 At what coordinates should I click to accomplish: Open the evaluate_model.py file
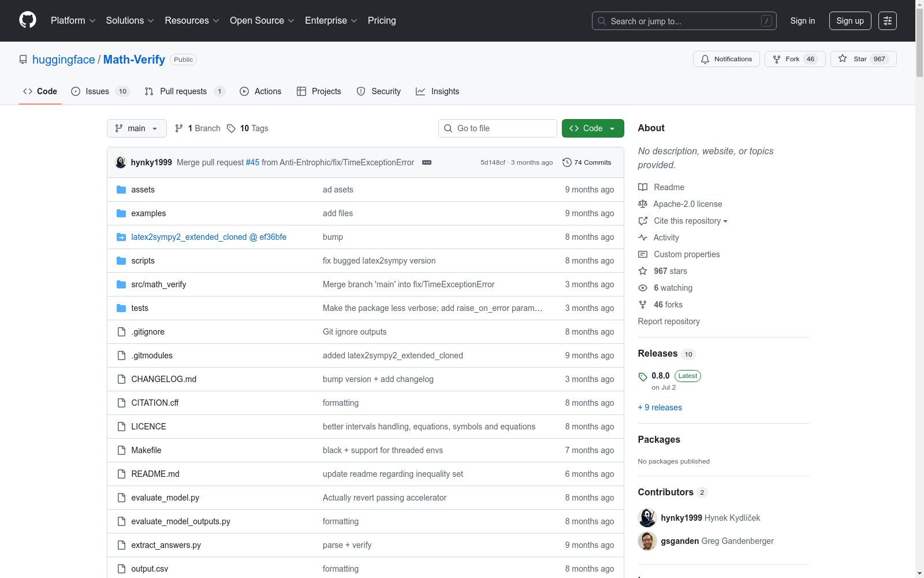(165, 498)
